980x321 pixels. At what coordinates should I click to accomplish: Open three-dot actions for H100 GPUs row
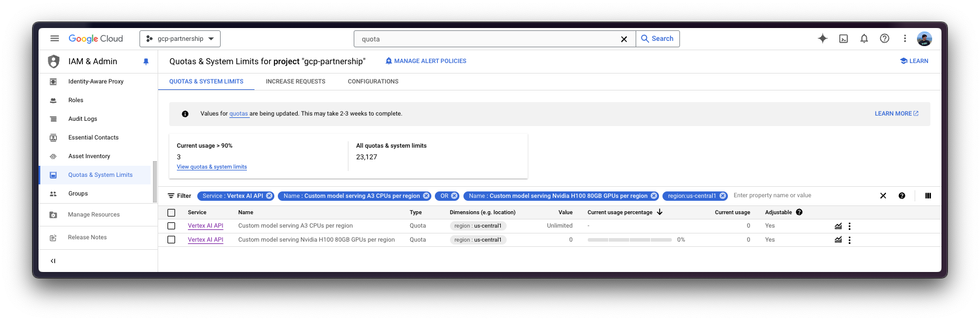point(849,240)
